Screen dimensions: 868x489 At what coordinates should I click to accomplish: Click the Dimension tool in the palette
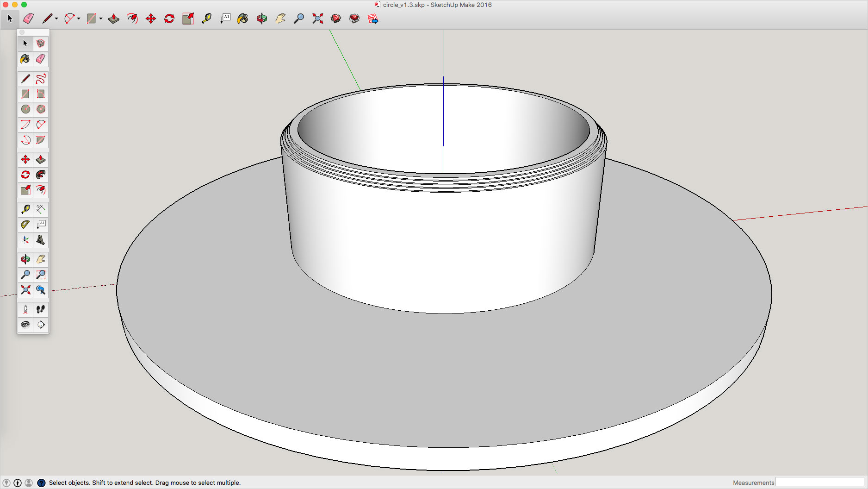point(41,209)
